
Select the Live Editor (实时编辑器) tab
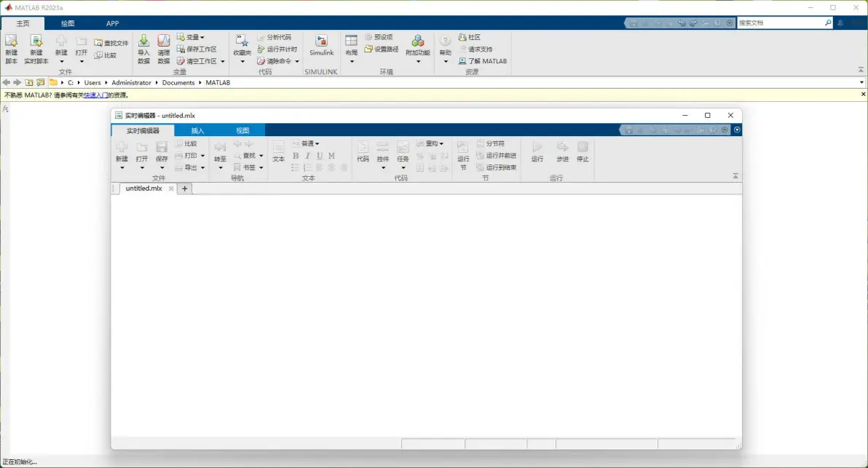143,130
